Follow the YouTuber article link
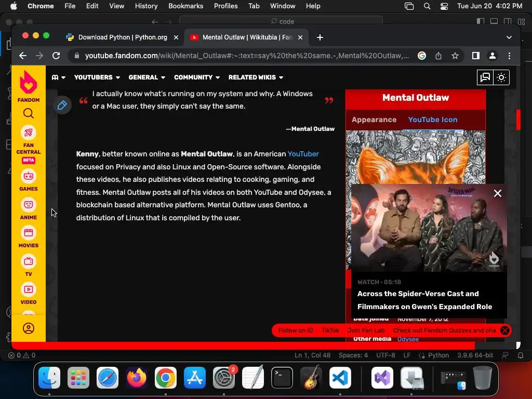The image size is (532, 399). pos(303,154)
